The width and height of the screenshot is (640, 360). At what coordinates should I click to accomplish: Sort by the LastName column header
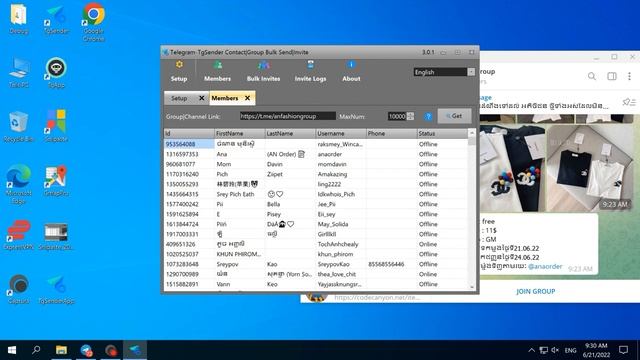(x=290, y=133)
